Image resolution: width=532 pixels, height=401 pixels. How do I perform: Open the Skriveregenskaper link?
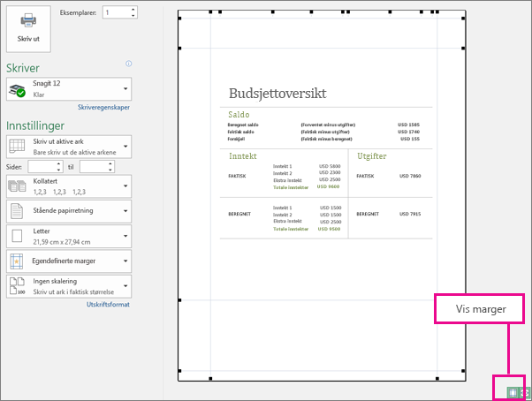coord(103,107)
